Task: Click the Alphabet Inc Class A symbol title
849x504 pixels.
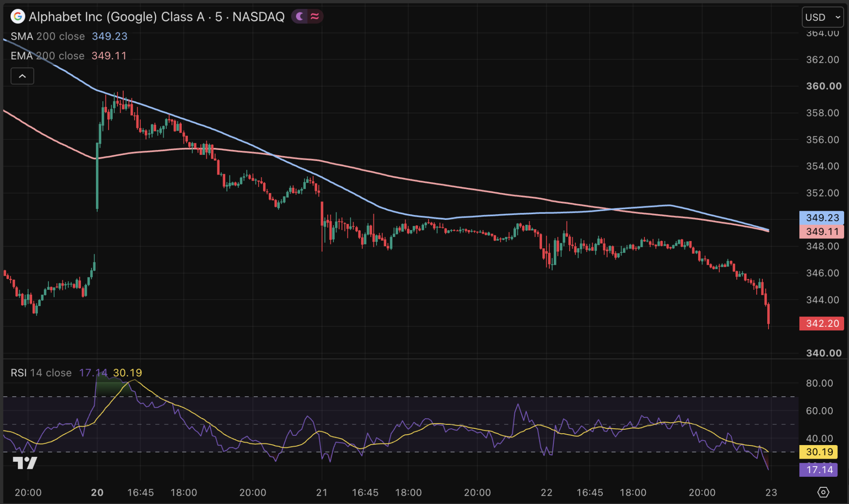Action: (117, 17)
